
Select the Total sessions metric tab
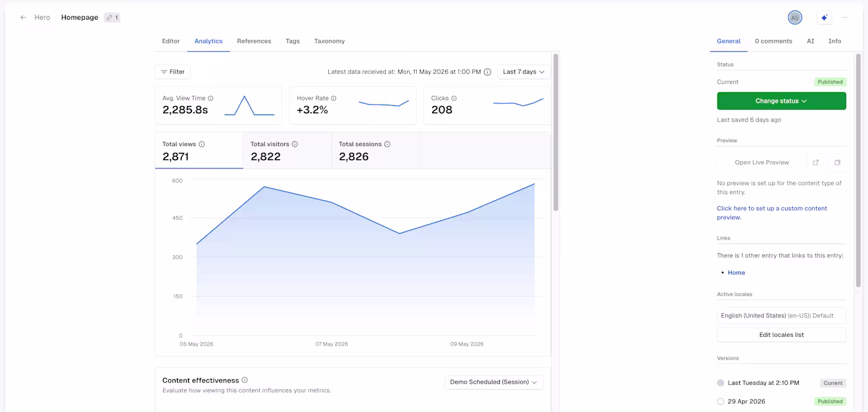[x=375, y=151]
